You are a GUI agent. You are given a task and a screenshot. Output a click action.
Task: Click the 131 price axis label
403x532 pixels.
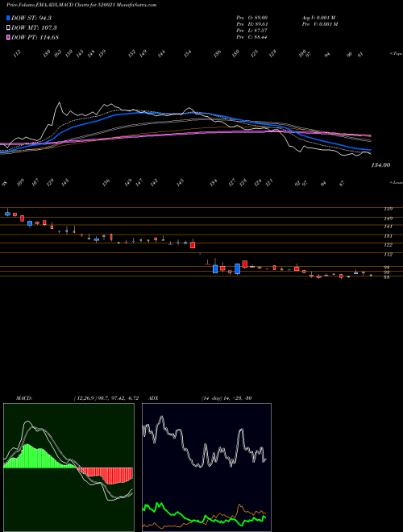(x=388, y=236)
